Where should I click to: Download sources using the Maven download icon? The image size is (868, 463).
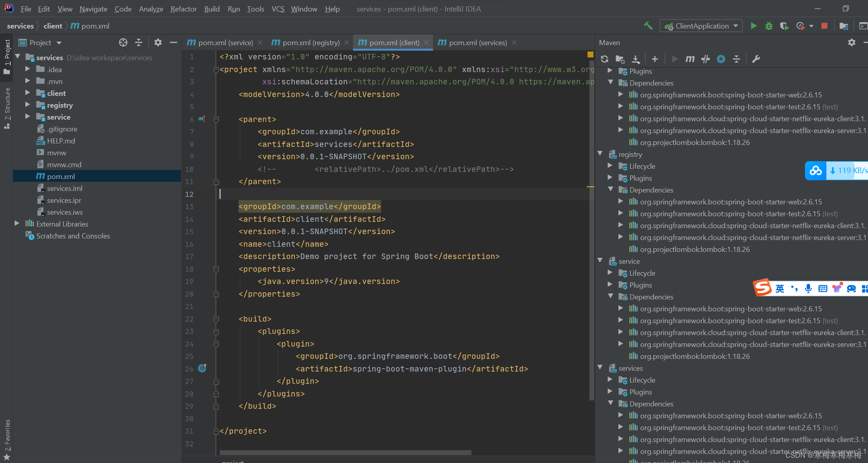pyautogui.click(x=636, y=59)
